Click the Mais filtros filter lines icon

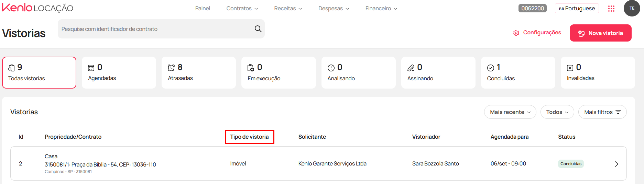(x=618, y=112)
